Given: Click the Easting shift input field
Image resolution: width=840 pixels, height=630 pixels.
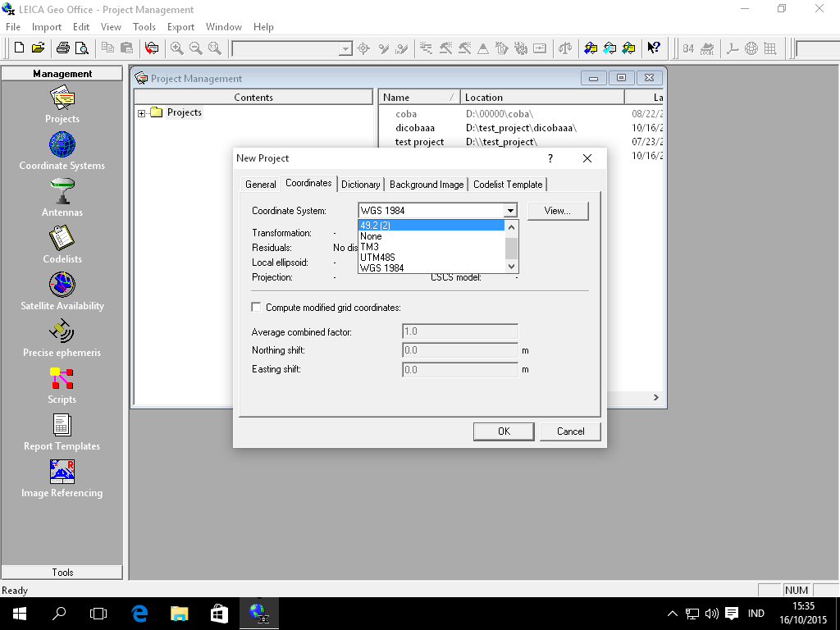Looking at the screenshot, I should click(460, 370).
